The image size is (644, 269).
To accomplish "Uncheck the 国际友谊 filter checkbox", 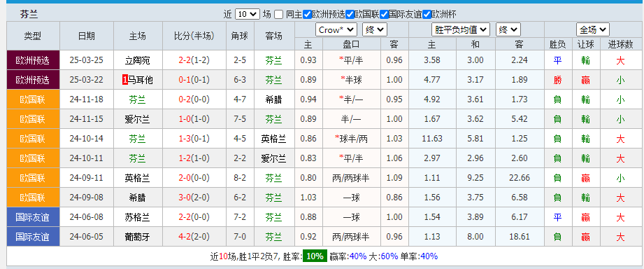I will (x=385, y=15).
